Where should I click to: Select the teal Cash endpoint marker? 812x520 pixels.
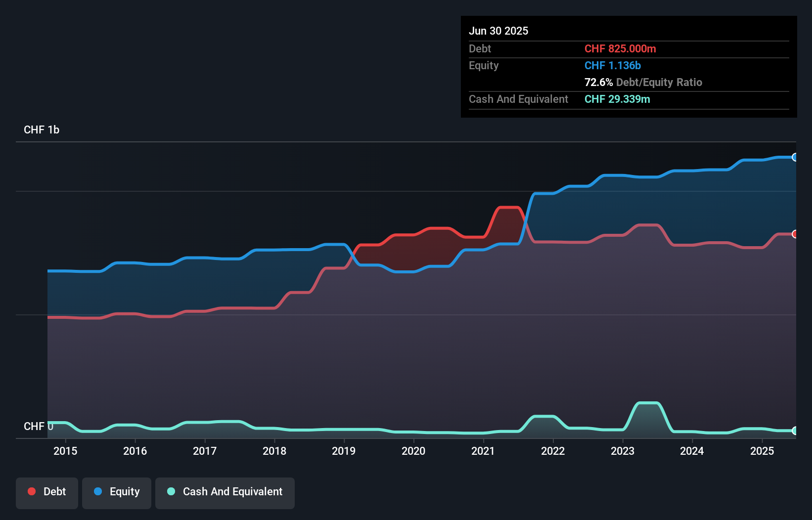pos(795,431)
